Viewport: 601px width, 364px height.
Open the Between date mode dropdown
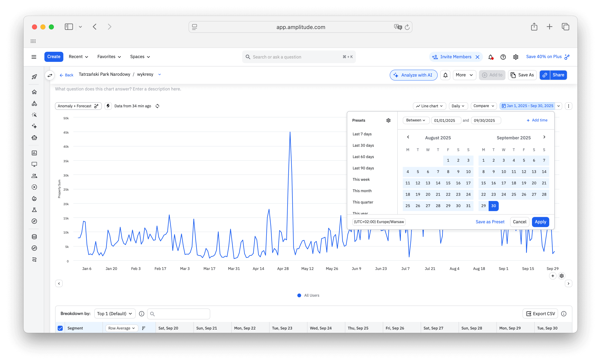(x=416, y=120)
